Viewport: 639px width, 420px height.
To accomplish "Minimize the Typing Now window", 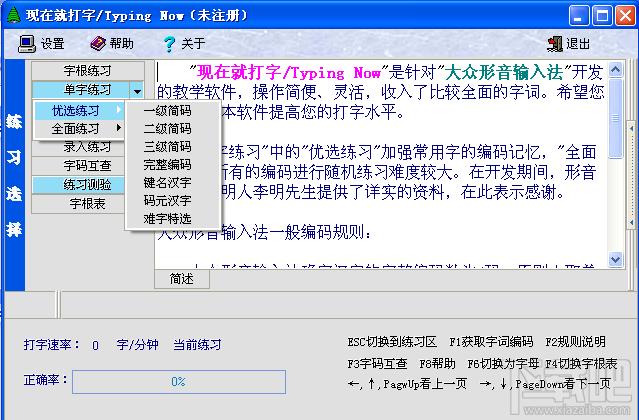I will point(579,16).
